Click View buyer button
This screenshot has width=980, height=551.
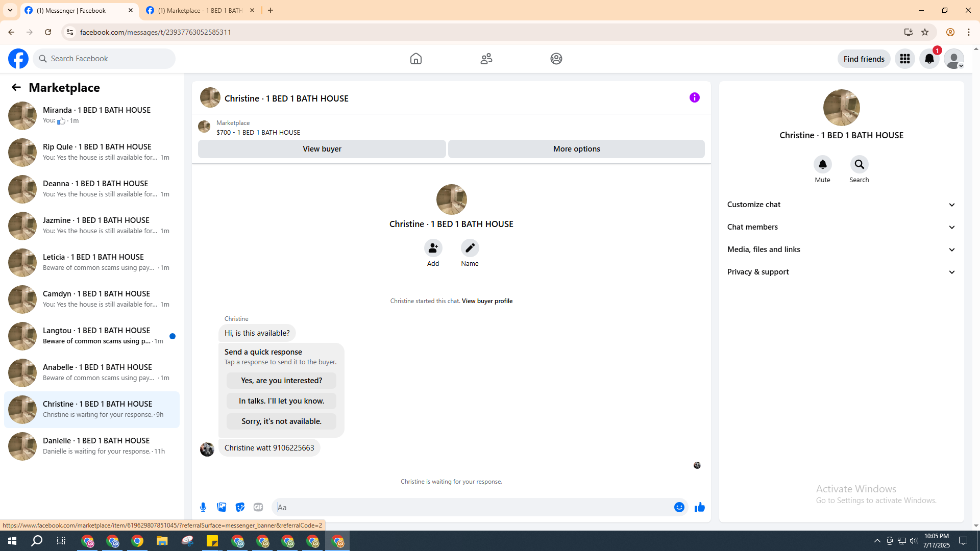(322, 149)
